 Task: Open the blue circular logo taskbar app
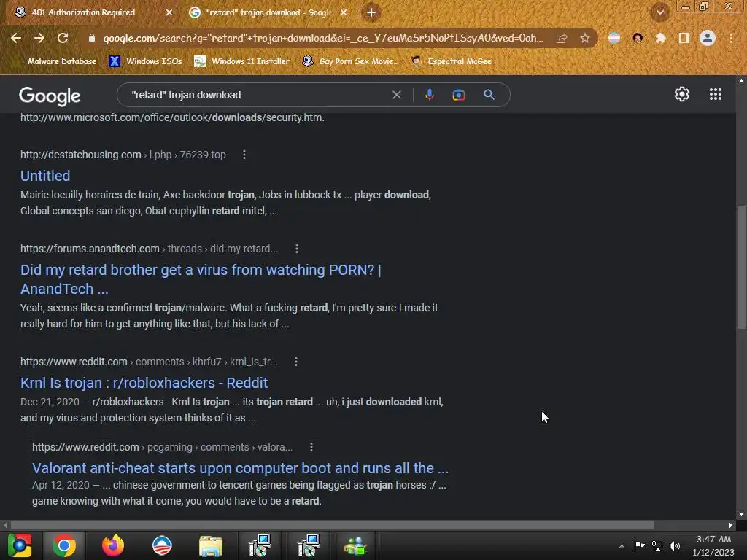point(161,545)
